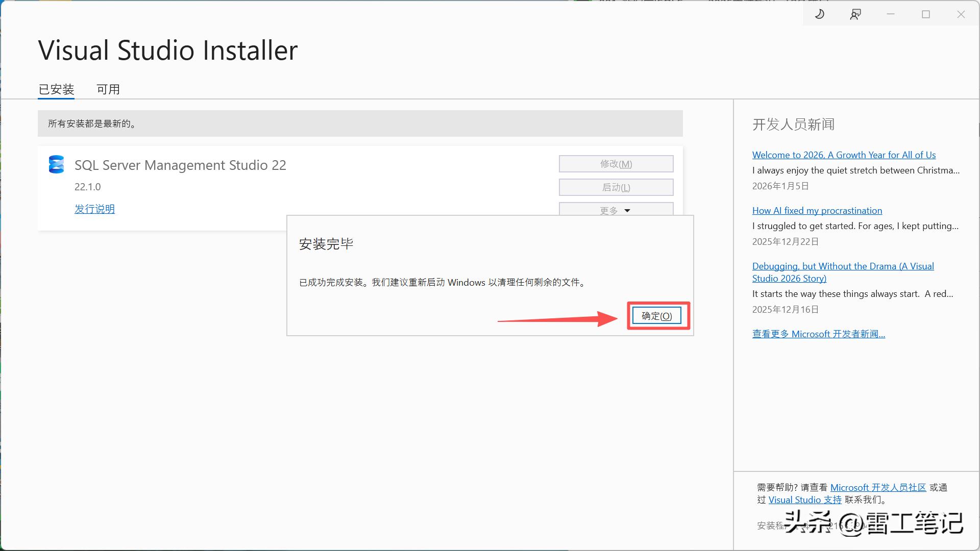Minimize the Visual Studio Installer window

point(891,14)
